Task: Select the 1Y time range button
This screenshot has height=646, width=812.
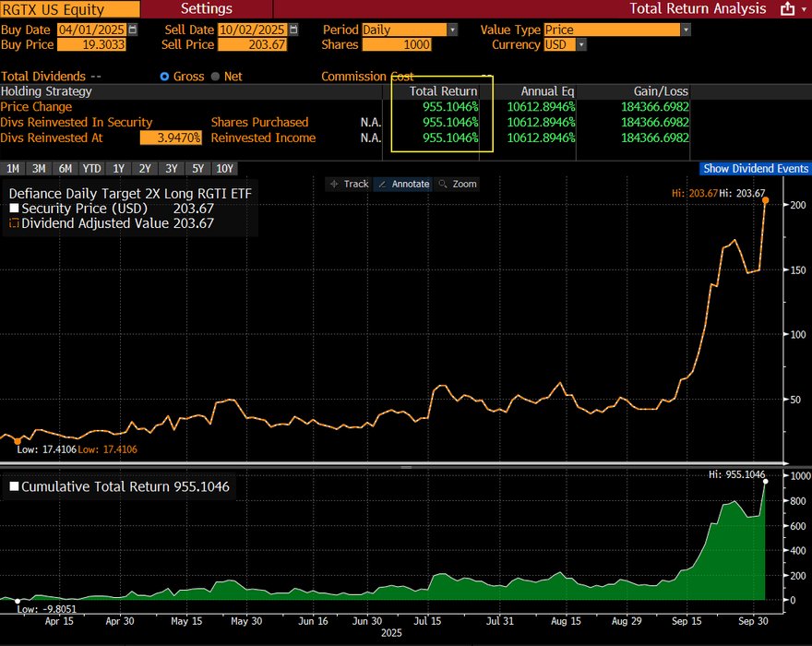Action: pyautogui.click(x=118, y=169)
